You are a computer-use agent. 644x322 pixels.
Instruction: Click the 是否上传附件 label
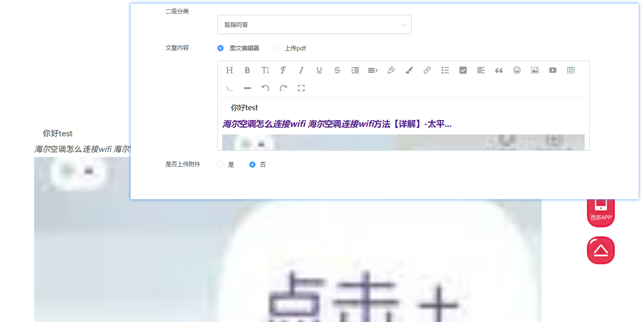183,164
